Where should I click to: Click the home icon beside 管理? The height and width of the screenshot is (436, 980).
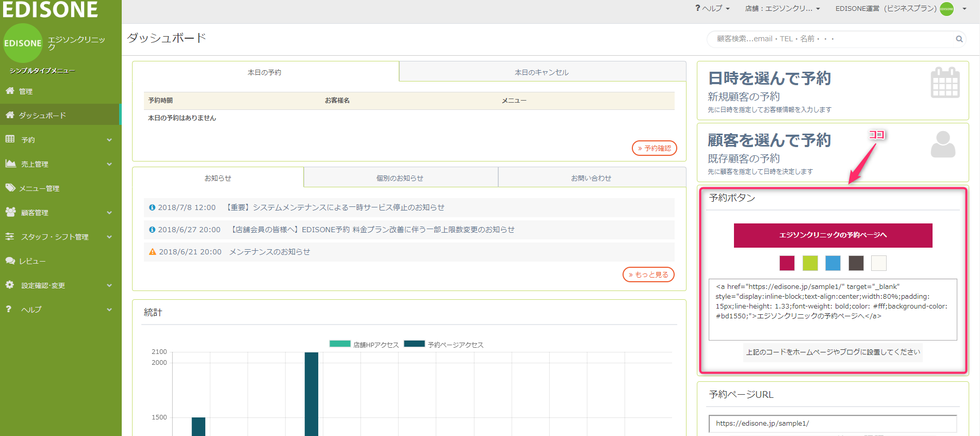click(10, 91)
